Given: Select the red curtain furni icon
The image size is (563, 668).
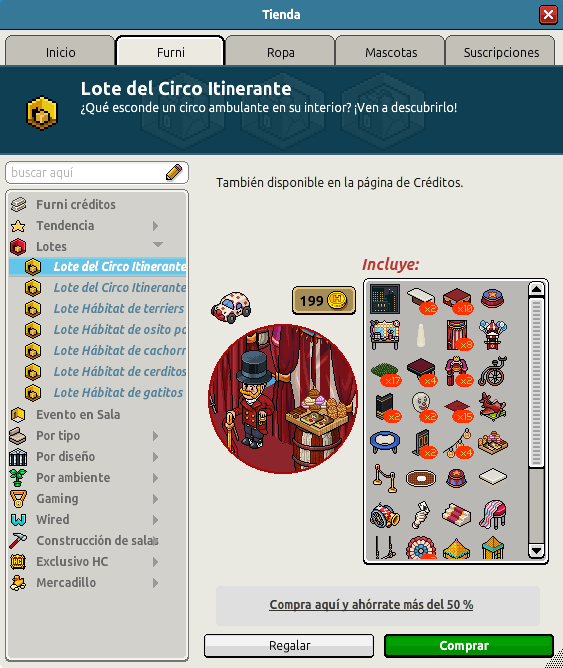Looking at the screenshot, I should point(457,335).
